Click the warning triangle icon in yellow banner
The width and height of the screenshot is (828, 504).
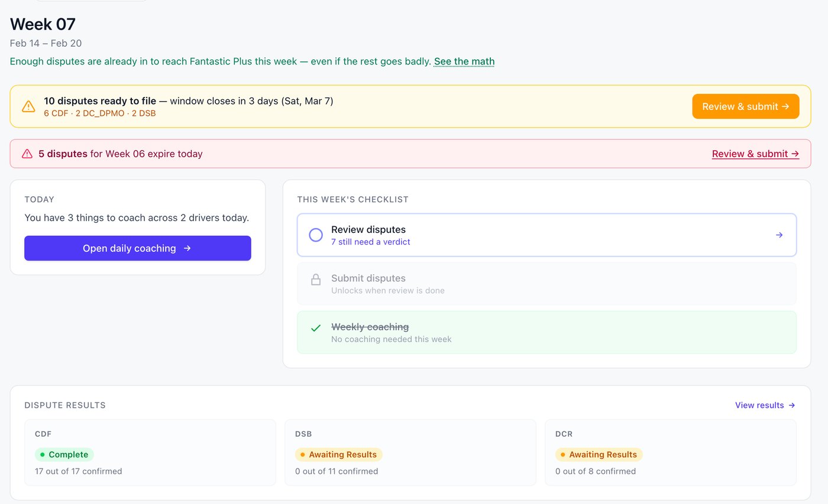coord(28,106)
